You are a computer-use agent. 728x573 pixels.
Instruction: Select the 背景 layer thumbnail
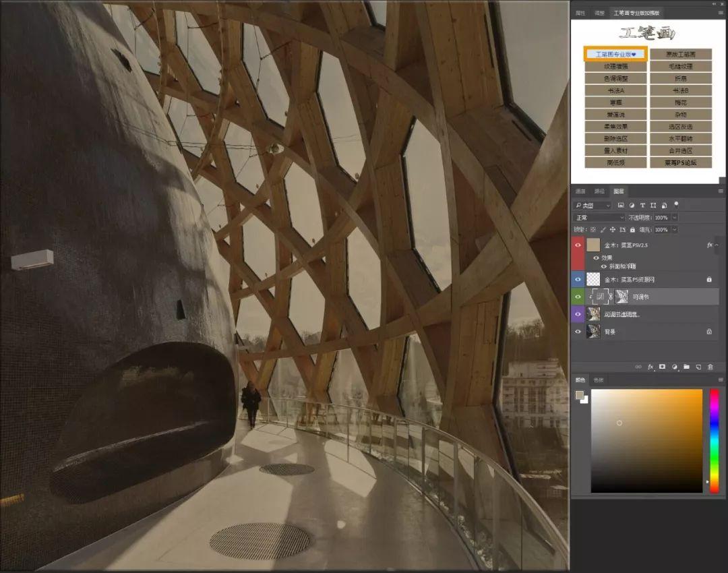click(593, 332)
